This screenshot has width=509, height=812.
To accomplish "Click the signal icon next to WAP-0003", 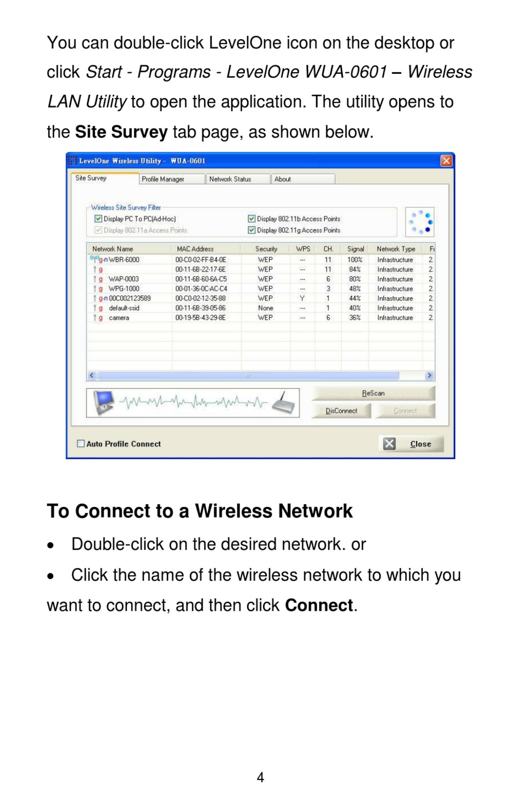I will tap(95, 279).
